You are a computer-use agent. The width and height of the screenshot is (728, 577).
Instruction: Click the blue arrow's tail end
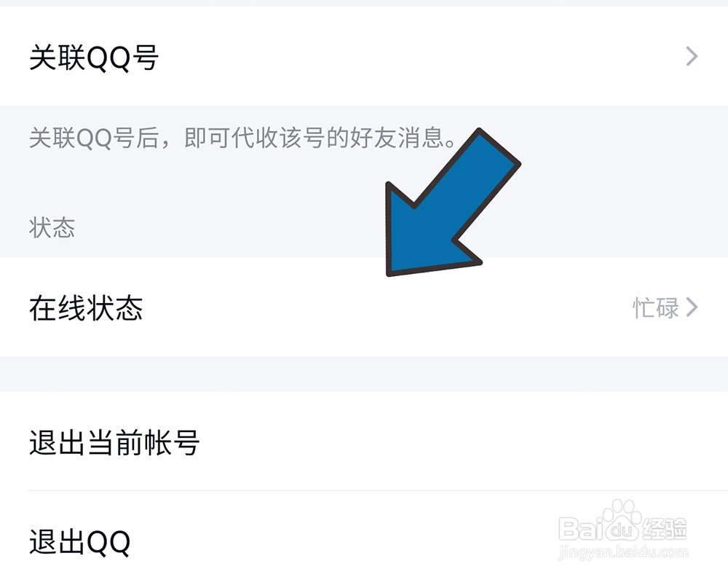point(499,146)
